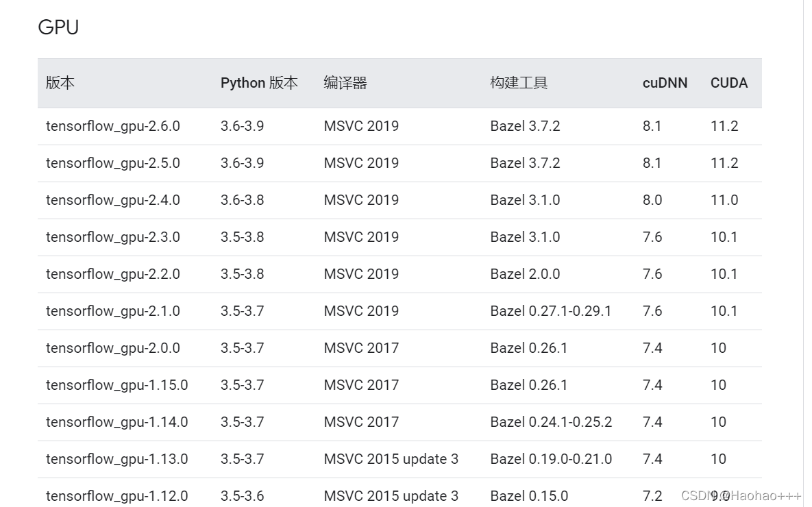Screen dimensions: 812x507
Task: Click Bazel 3.1.0 in the tensorflow_gpu-2.3.0 row
Action: click(x=525, y=237)
